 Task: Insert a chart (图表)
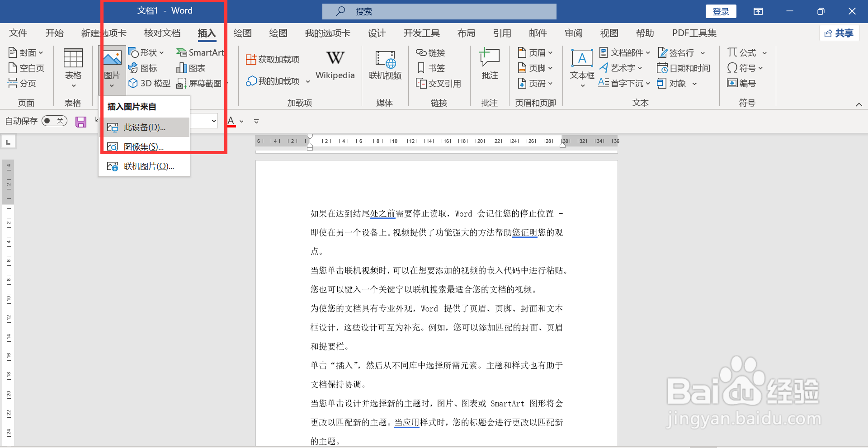click(191, 68)
